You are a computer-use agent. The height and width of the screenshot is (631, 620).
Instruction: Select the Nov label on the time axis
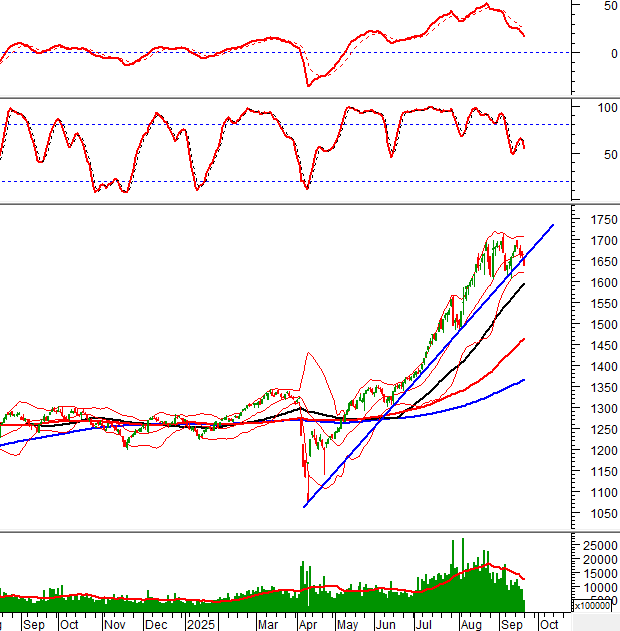click(115, 624)
